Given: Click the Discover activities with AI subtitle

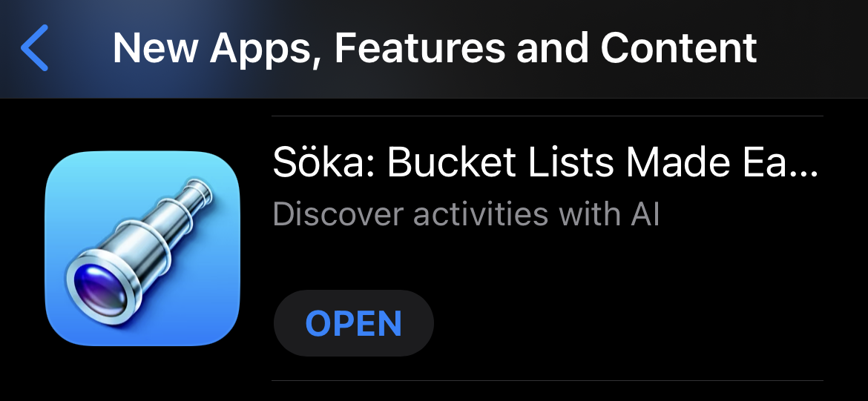Looking at the screenshot, I should pyautogui.click(x=466, y=214).
